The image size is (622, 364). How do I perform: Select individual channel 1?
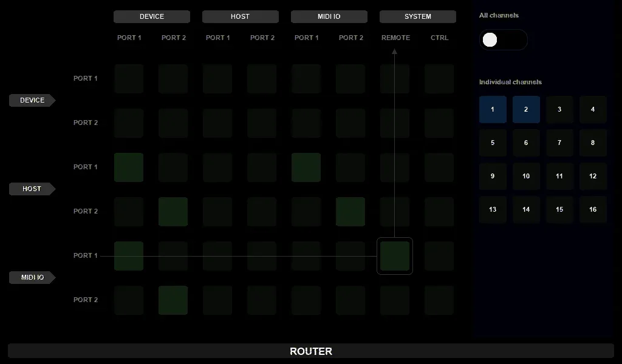493,109
